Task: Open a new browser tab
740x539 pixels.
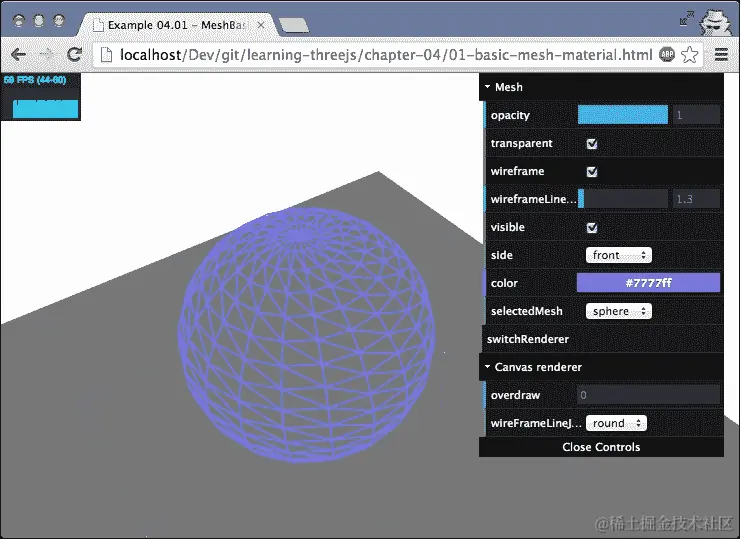Action: (294, 25)
